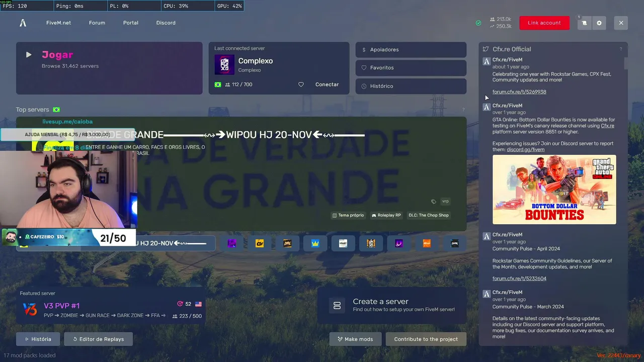Click the Create a server stack icon

(337, 305)
